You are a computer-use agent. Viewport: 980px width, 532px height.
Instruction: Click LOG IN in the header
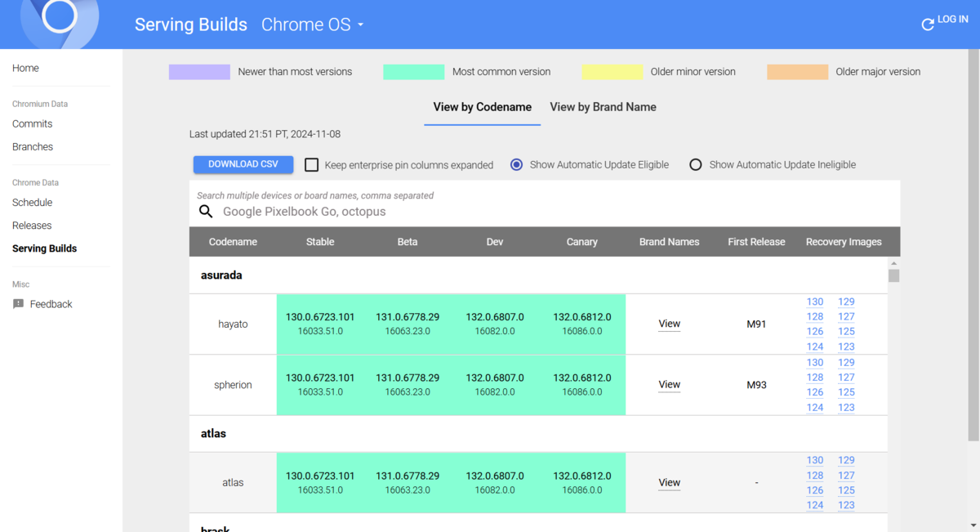click(x=952, y=19)
